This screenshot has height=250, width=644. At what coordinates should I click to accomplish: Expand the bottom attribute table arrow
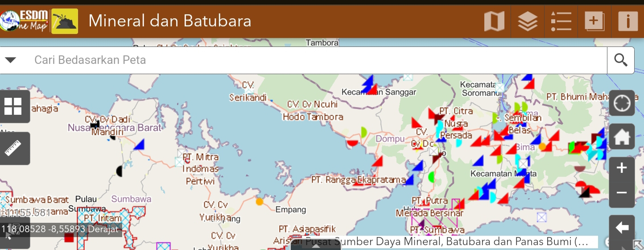tap(316, 246)
